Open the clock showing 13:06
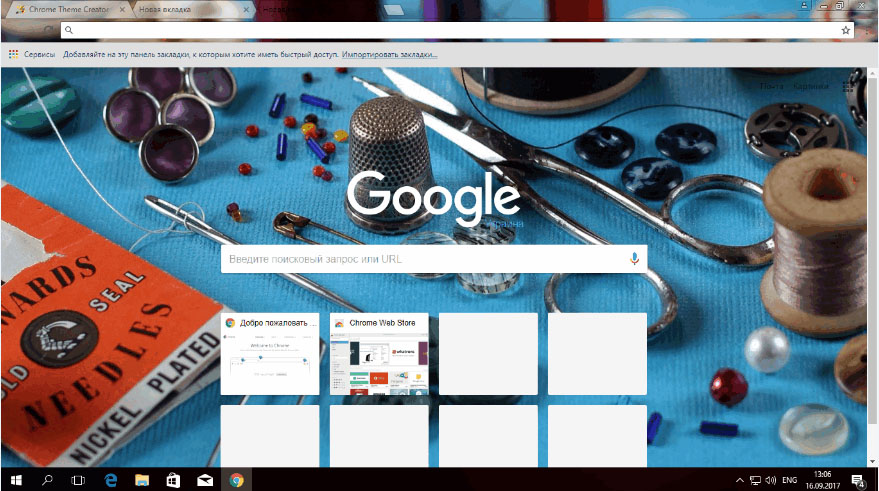The height and width of the screenshot is (491, 879). [822, 480]
